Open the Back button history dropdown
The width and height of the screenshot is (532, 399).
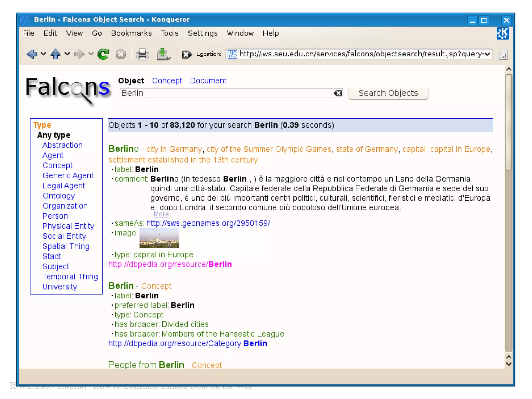pyautogui.click(x=43, y=54)
